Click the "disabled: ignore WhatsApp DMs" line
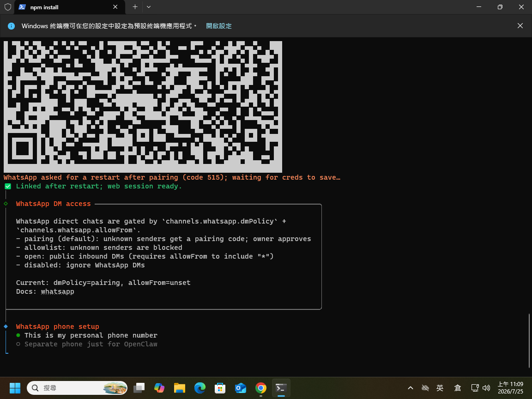The height and width of the screenshot is (399, 532). click(80, 265)
